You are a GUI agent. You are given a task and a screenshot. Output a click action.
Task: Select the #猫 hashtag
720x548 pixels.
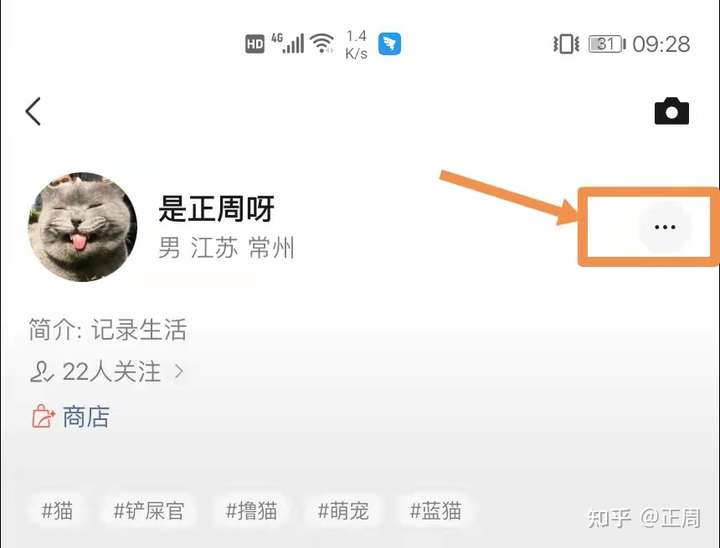pyautogui.click(x=57, y=510)
